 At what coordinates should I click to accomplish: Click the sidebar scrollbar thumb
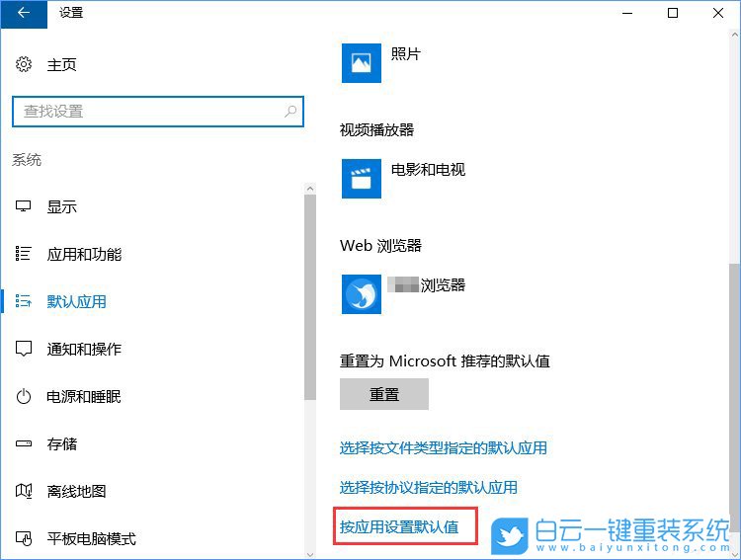pos(310,297)
